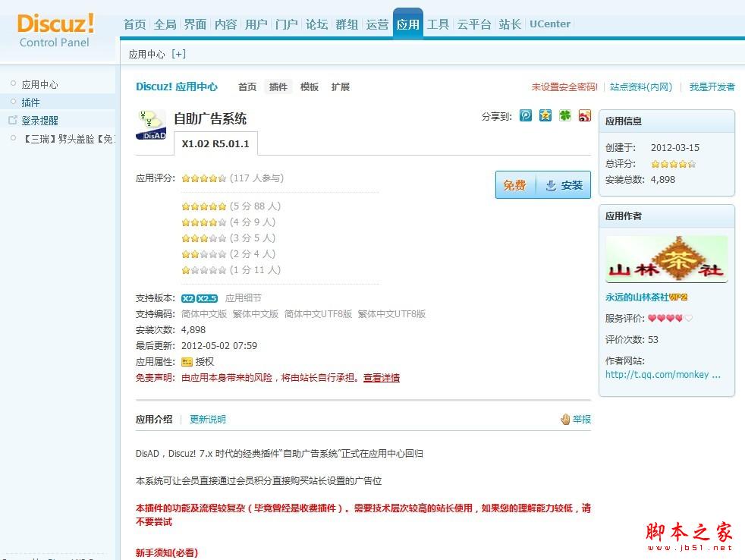Image resolution: width=745 pixels, height=560 pixels.
Task: Report the app via 举报 link
Action: click(x=582, y=420)
